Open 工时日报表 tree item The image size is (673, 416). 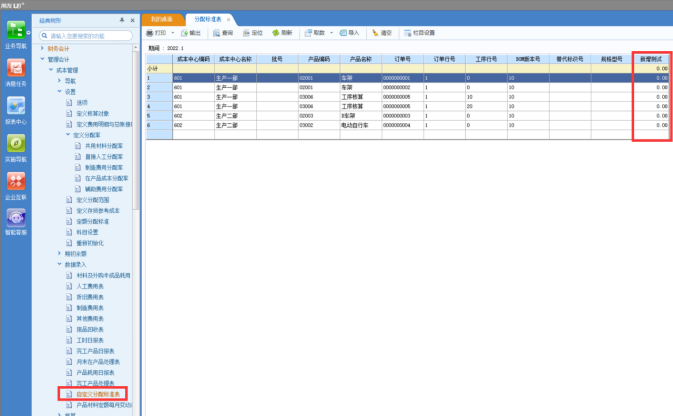click(x=90, y=340)
